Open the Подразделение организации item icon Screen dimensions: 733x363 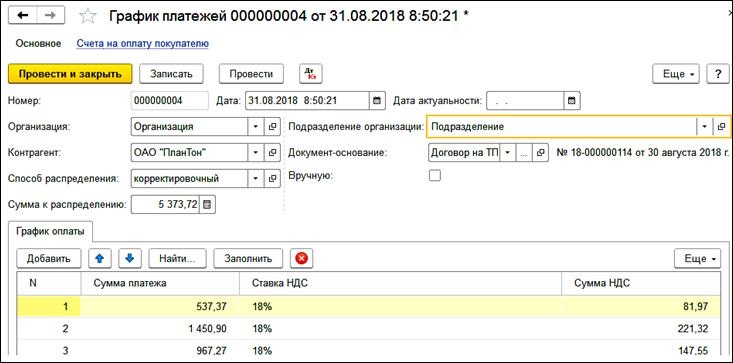[x=721, y=127]
